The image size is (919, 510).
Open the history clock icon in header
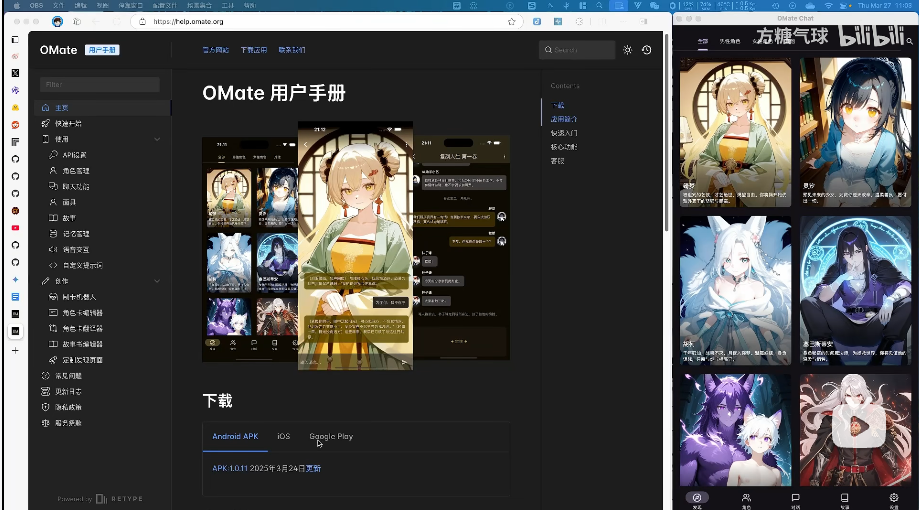pyautogui.click(x=647, y=50)
